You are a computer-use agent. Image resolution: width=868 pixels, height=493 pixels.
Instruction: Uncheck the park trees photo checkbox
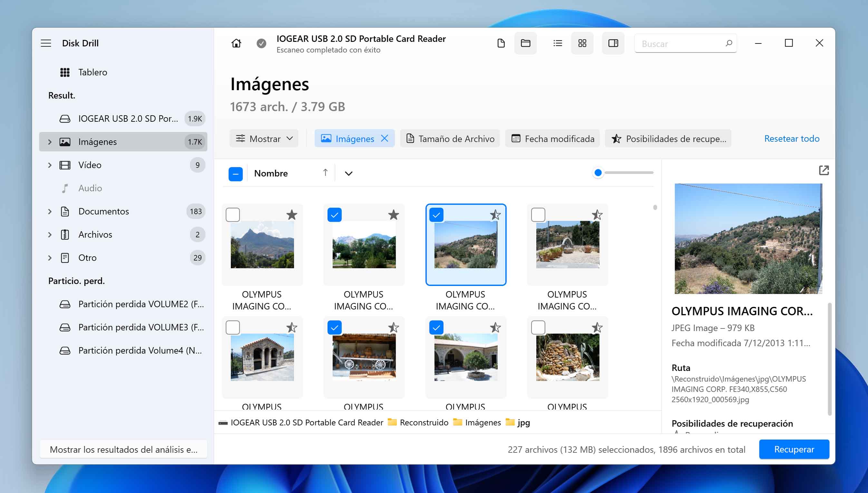click(334, 215)
